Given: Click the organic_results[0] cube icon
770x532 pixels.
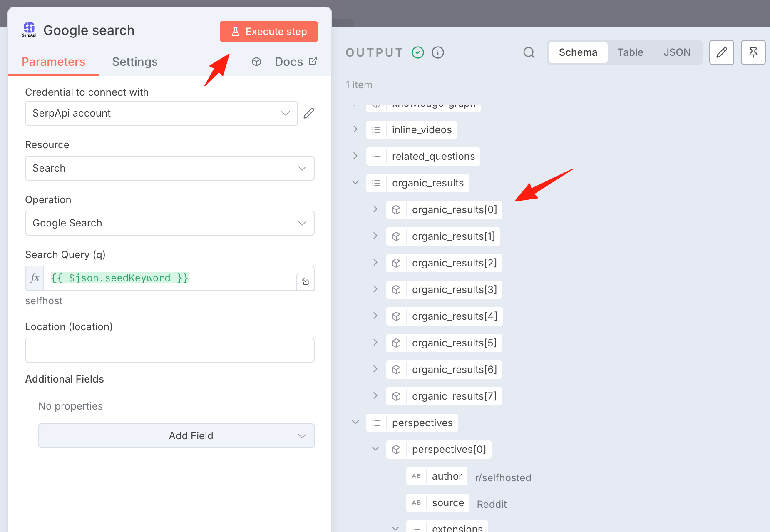Looking at the screenshot, I should click(x=396, y=210).
